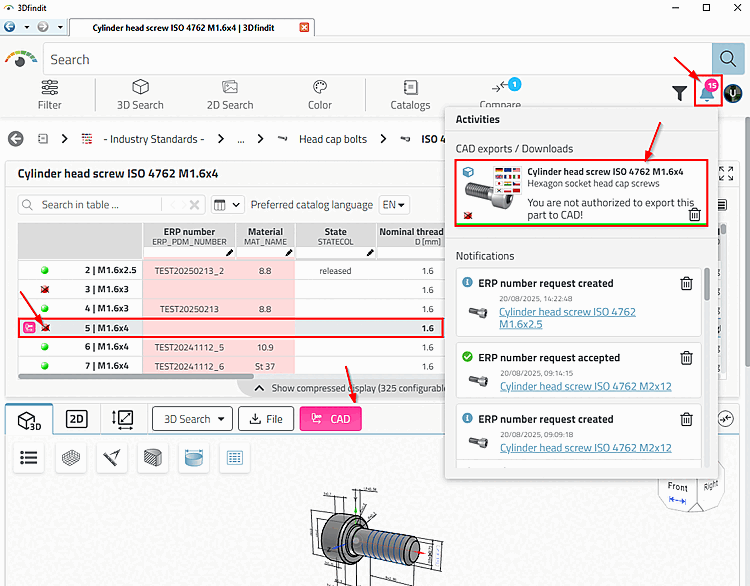
Task: Delete the CAD export activity entry
Action: [695, 215]
